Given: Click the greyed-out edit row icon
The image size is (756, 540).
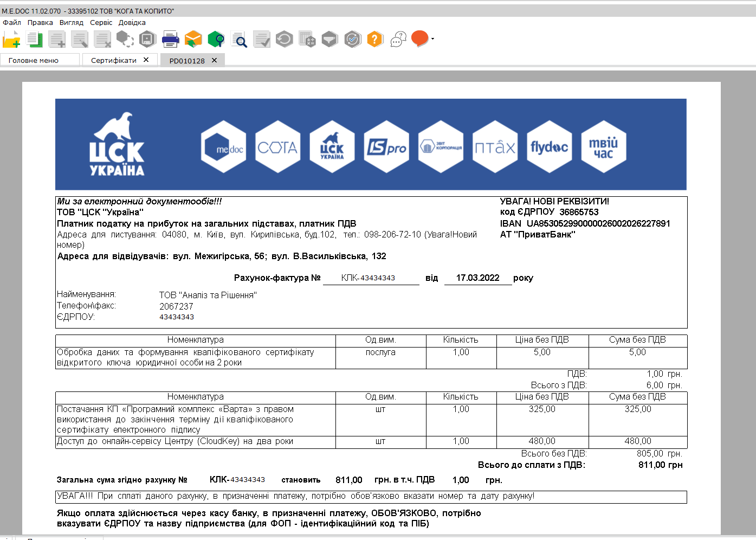Looking at the screenshot, I should pyautogui.click(x=80, y=40).
